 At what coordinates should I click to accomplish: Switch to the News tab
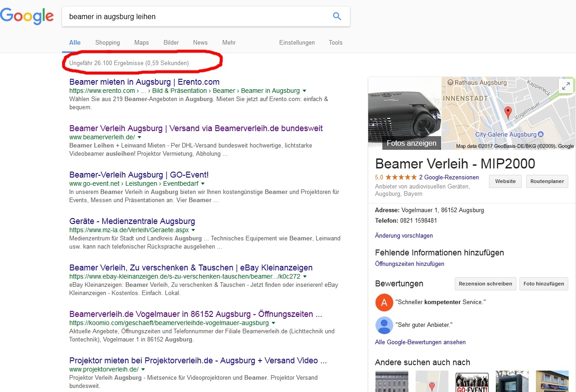(200, 42)
